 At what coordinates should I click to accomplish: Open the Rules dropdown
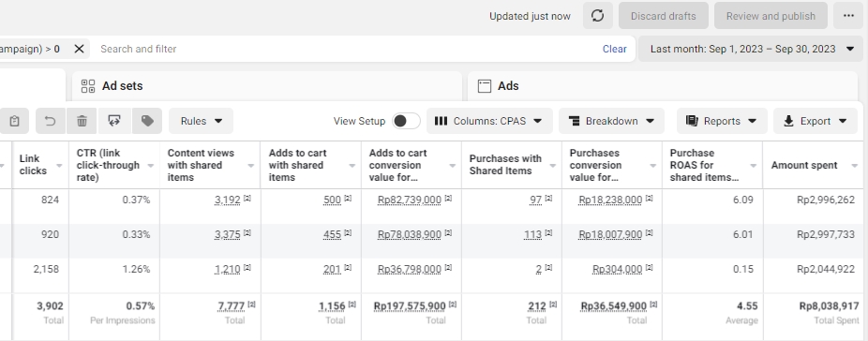pos(201,121)
